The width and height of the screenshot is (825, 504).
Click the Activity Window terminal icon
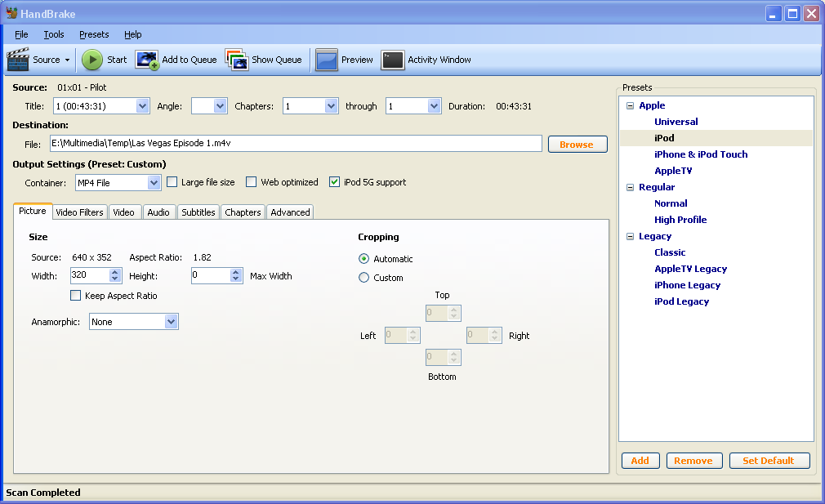(393, 60)
